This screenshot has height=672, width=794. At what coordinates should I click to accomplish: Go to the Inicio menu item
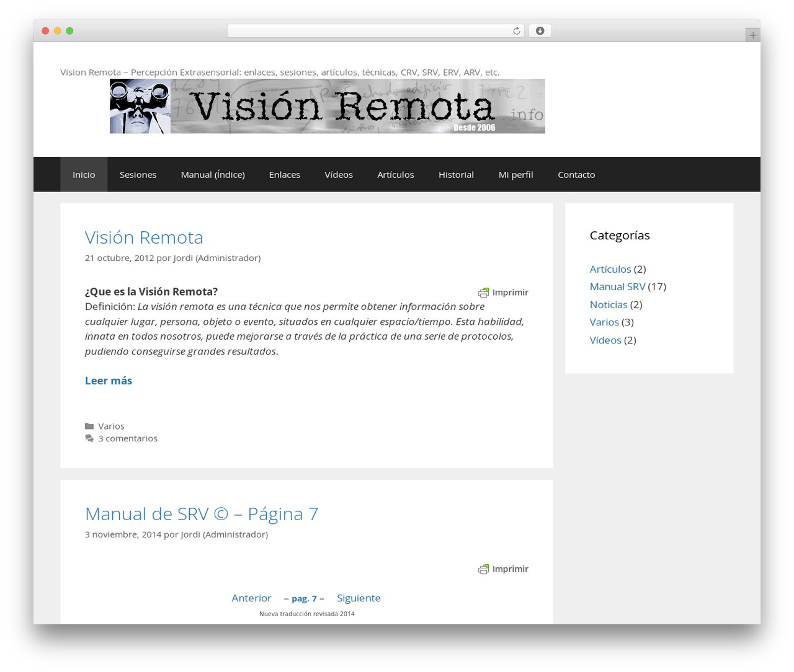tap(84, 174)
